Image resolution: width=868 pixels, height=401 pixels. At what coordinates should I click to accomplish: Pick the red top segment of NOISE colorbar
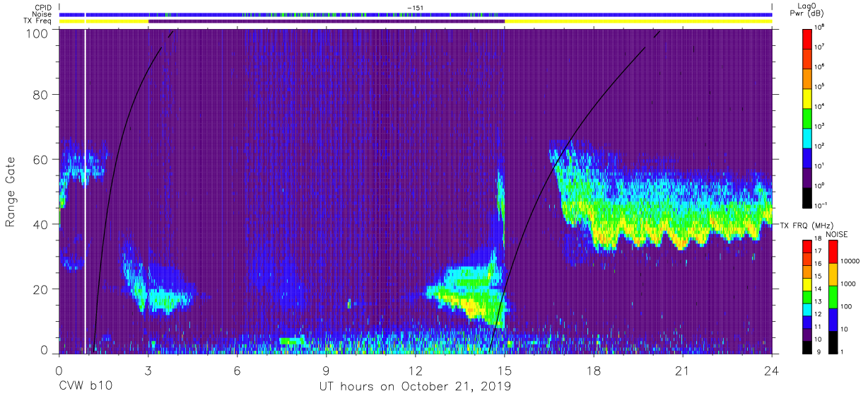click(833, 252)
